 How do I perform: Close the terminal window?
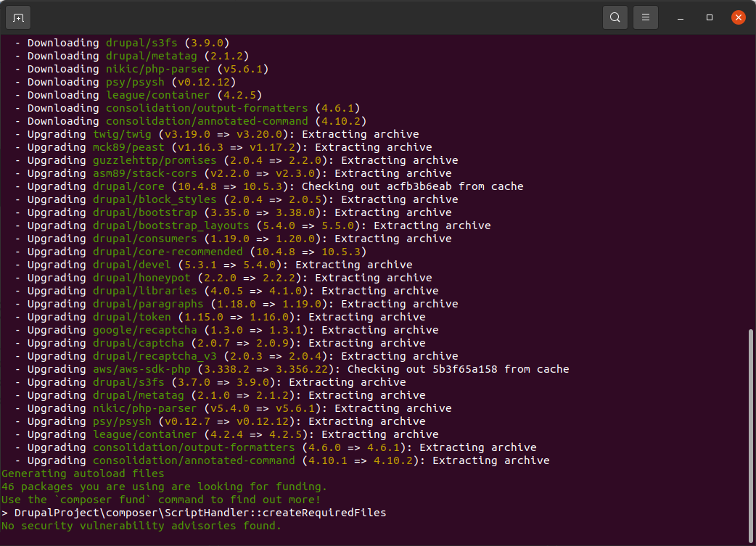pyautogui.click(x=739, y=17)
